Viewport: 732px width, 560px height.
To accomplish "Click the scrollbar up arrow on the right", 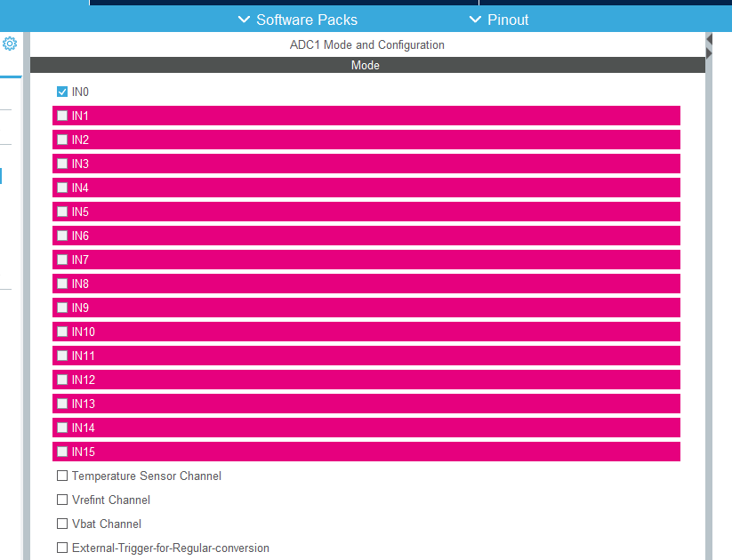I will pyautogui.click(x=709, y=39).
